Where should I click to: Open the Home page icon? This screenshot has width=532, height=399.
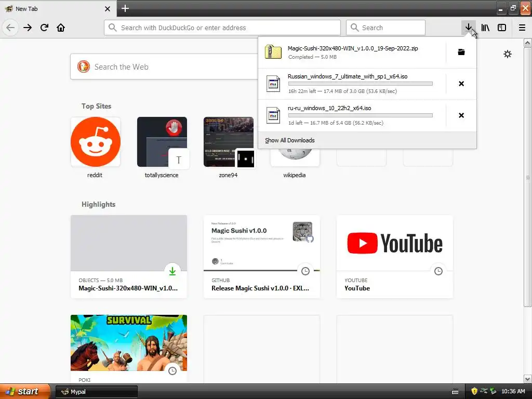[61, 28]
